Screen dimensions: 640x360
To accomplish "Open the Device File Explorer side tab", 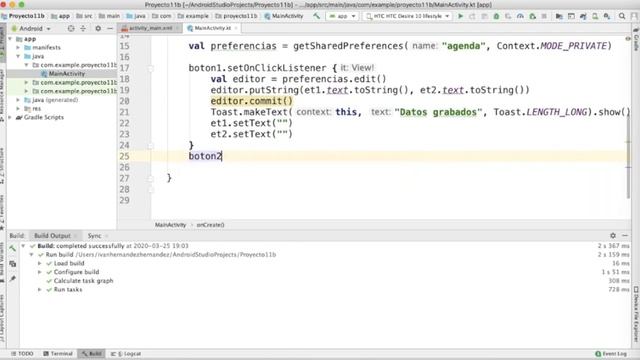I will (636, 313).
